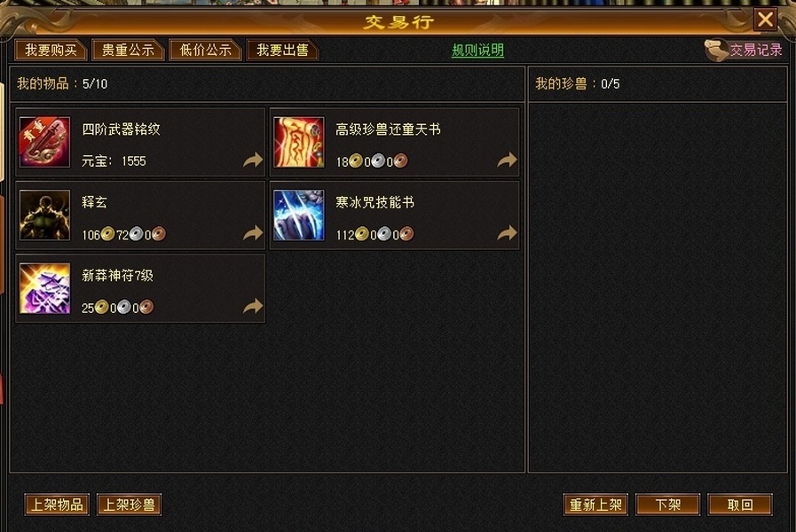Viewport: 796px width, 532px height.
Task: Switch to the 我要购买 tab
Action: pyautogui.click(x=51, y=50)
